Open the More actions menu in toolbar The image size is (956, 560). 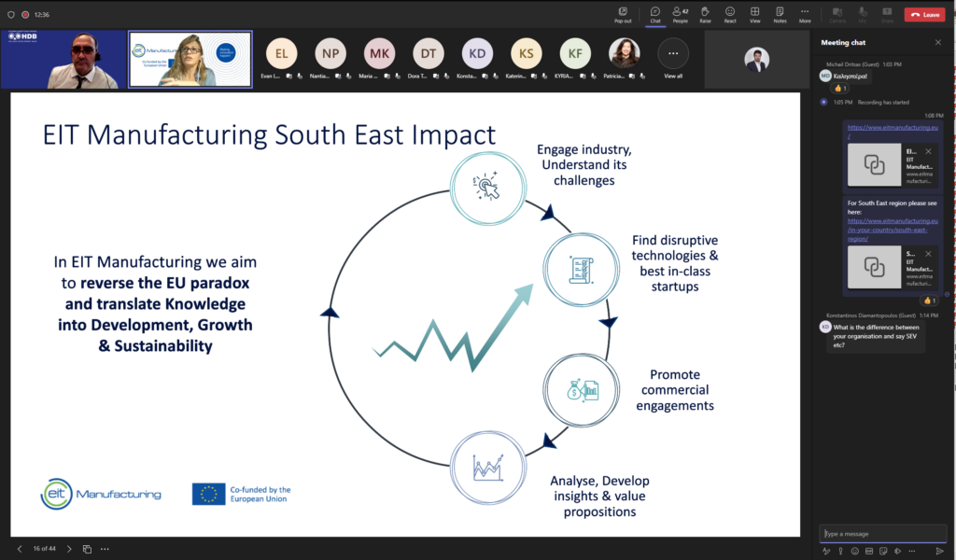coord(805,15)
